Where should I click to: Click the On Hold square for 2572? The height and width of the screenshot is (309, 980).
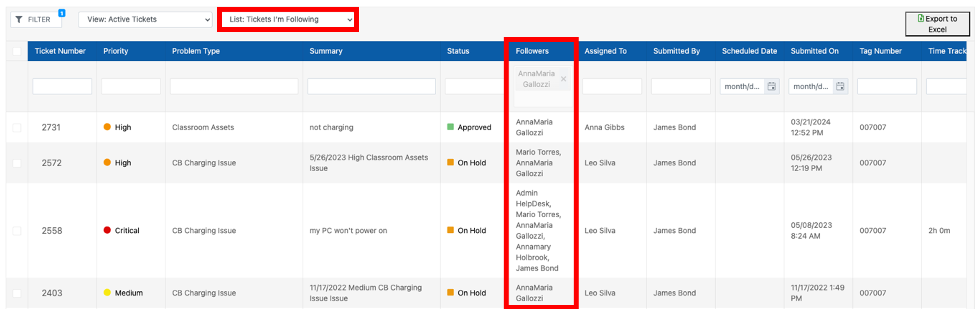(451, 162)
